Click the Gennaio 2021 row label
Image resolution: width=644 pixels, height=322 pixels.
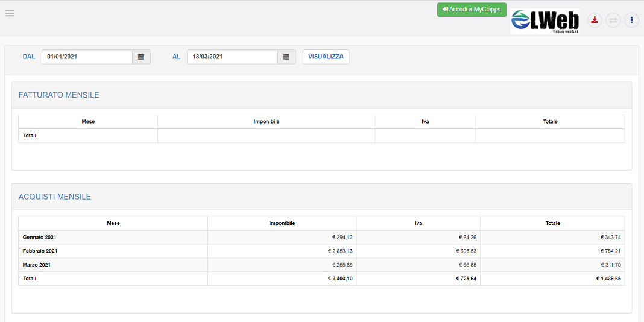tap(39, 238)
